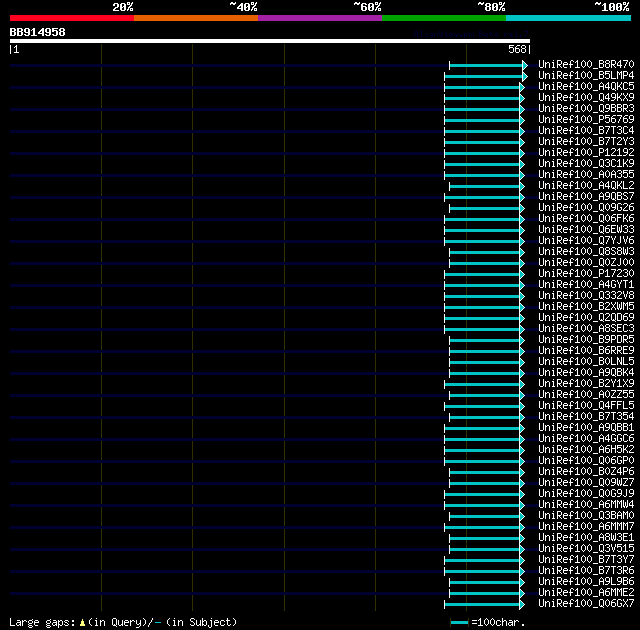Viewport: 640px width, 630px height.
Task: Open the UniRef100_A4QKC5 hit label
Action: (x=586, y=87)
